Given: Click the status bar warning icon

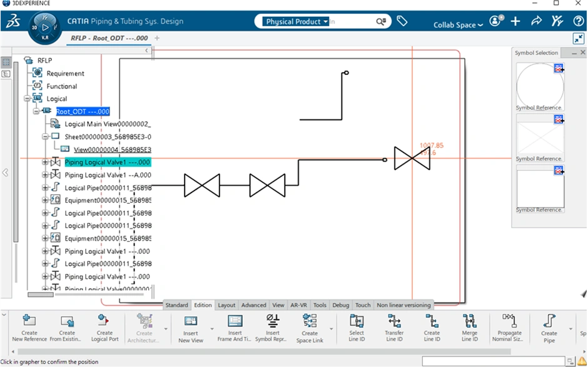Looking at the screenshot, I should pyautogui.click(x=582, y=361).
